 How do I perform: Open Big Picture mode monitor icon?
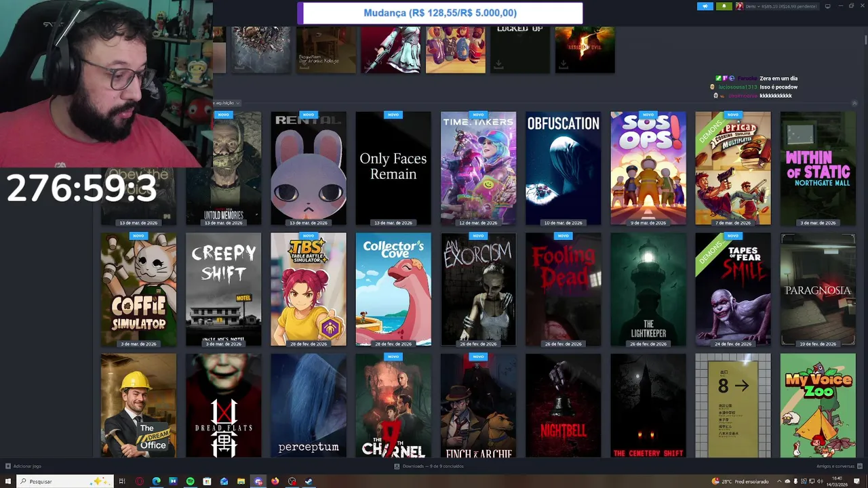click(827, 6)
